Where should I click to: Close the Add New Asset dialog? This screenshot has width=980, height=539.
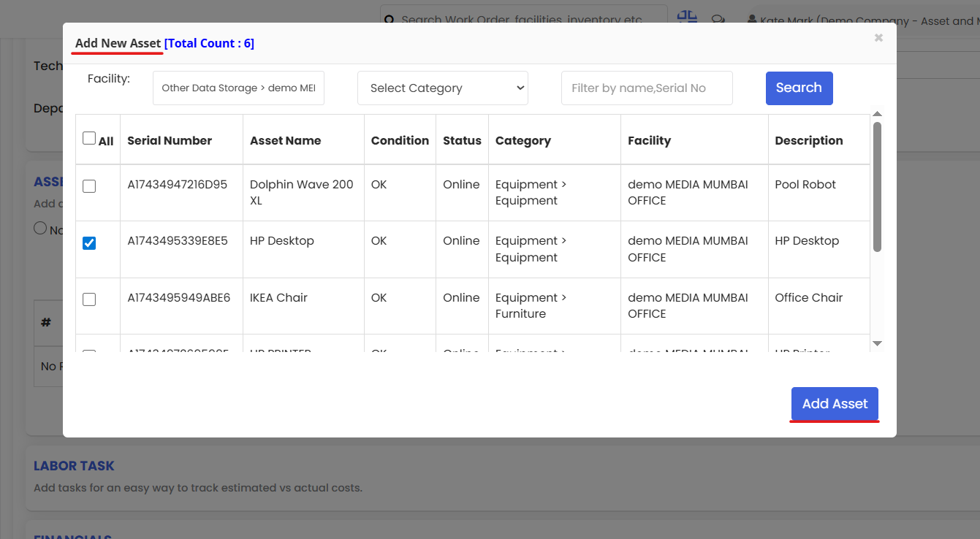tap(878, 38)
